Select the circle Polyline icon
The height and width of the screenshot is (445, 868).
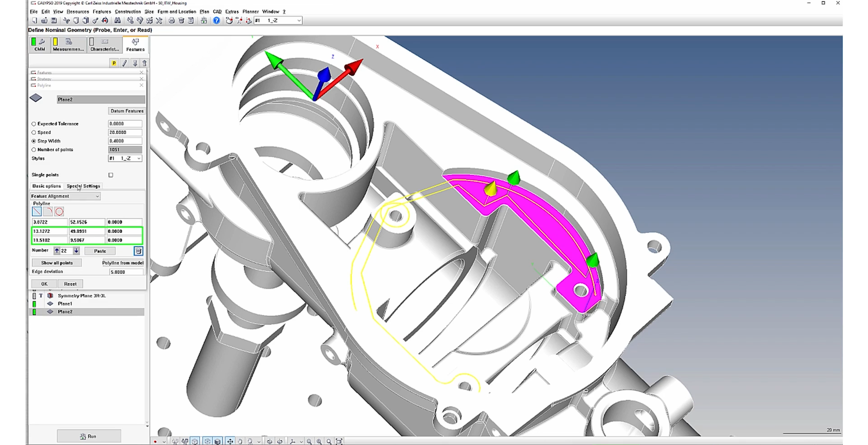59,211
